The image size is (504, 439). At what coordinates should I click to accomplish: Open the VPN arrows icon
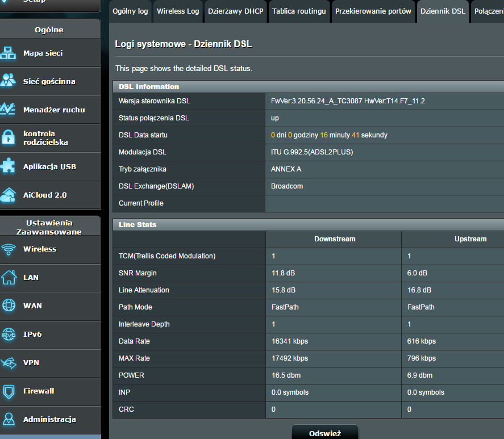coord(9,363)
